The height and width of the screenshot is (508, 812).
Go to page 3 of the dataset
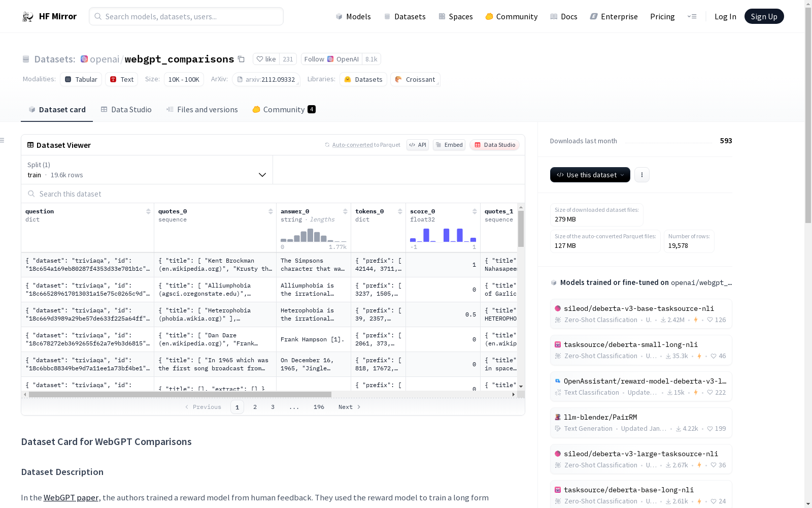273,407
